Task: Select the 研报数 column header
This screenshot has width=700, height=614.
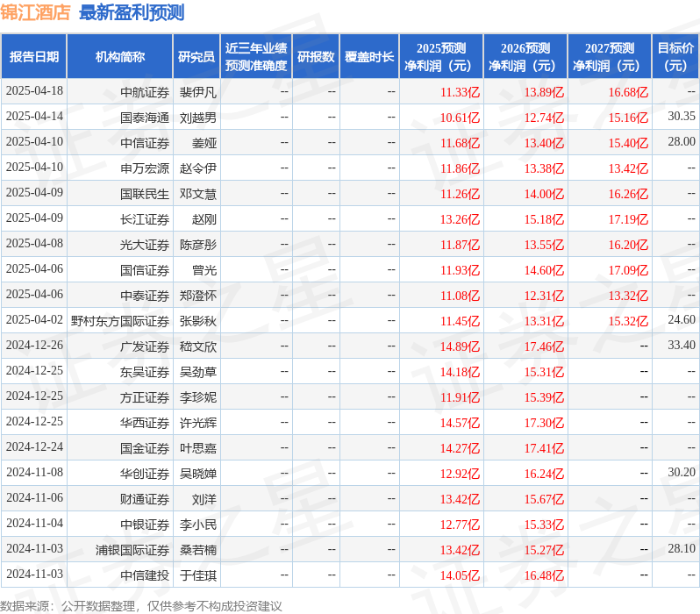Action: pos(316,57)
